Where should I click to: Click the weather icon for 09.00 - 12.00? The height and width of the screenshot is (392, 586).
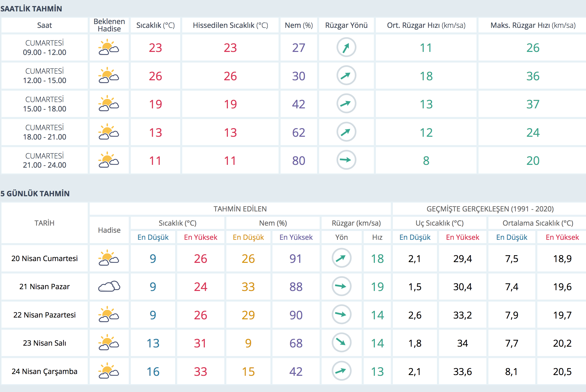(x=109, y=48)
